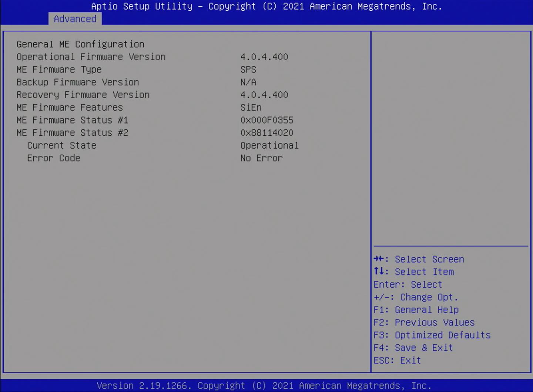Click the up-down arrows icon for Select Item

click(x=379, y=271)
